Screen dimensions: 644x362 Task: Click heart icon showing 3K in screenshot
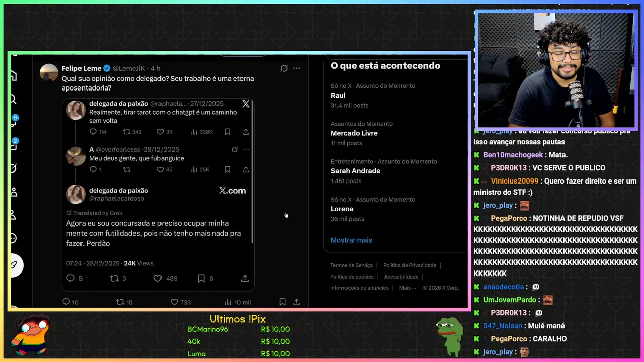click(160, 132)
